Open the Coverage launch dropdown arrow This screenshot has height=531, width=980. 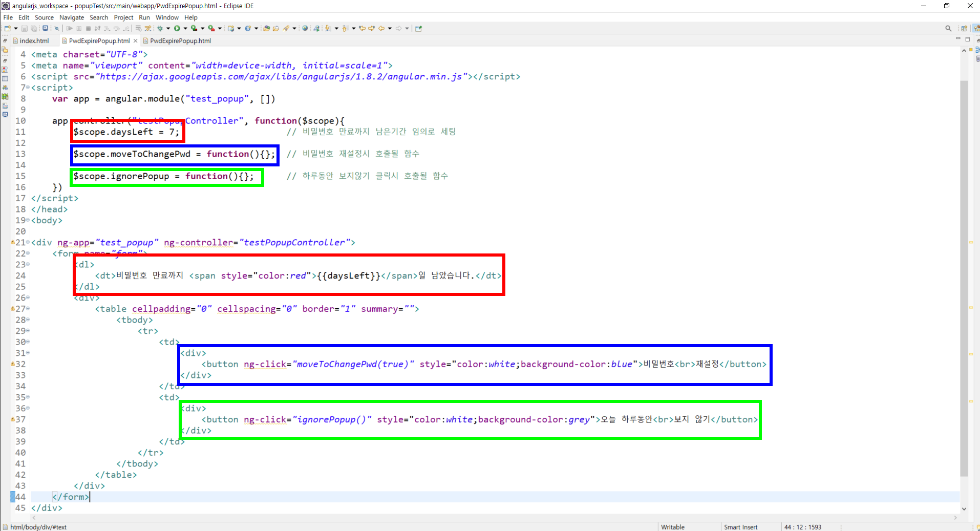[x=203, y=28]
